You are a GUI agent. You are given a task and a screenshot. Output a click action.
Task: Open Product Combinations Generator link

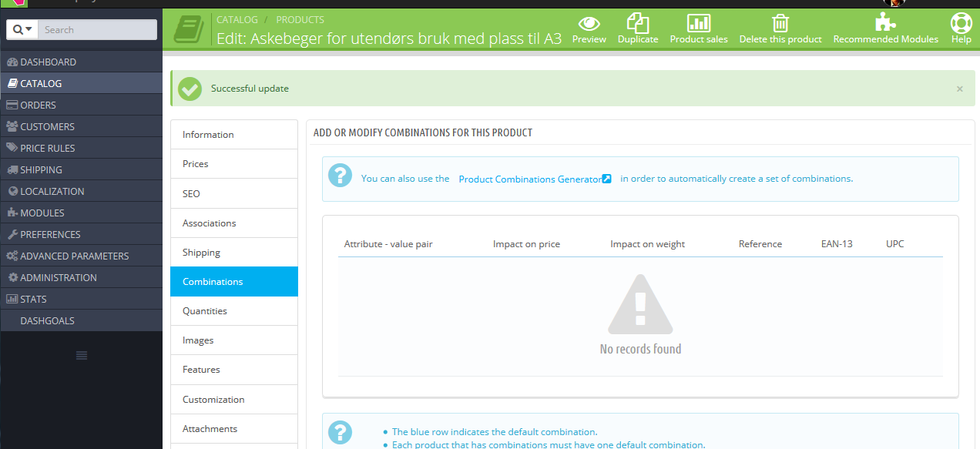(535, 179)
